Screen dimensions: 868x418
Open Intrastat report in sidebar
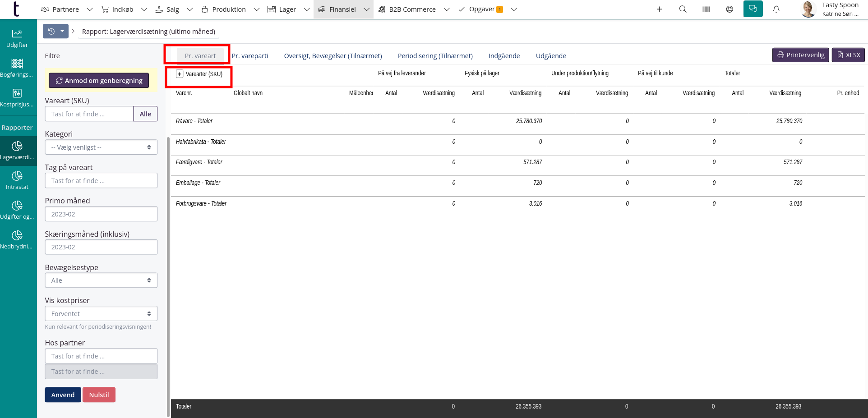(17, 180)
